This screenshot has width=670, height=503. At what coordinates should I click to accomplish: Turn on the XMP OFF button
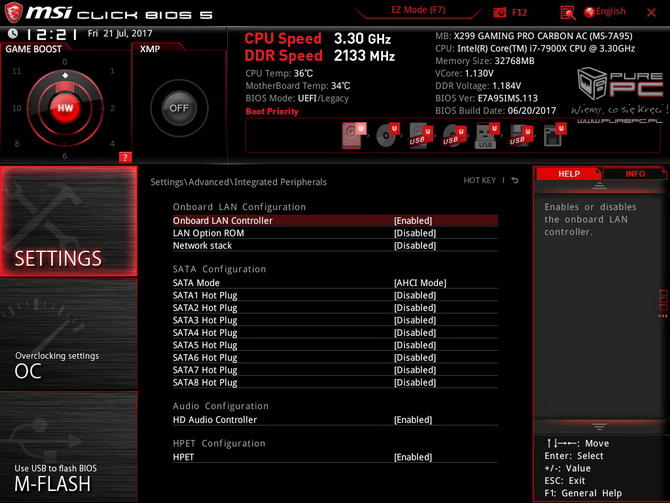(179, 108)
